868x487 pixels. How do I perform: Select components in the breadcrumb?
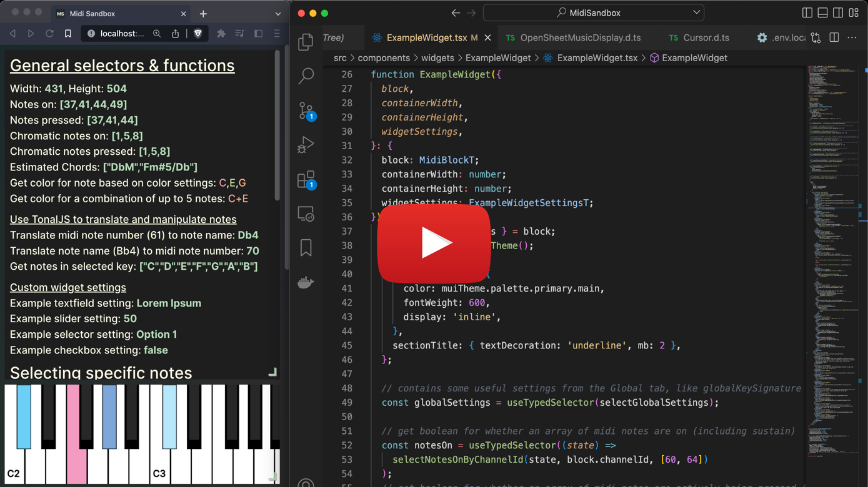[x=384, y=58]
